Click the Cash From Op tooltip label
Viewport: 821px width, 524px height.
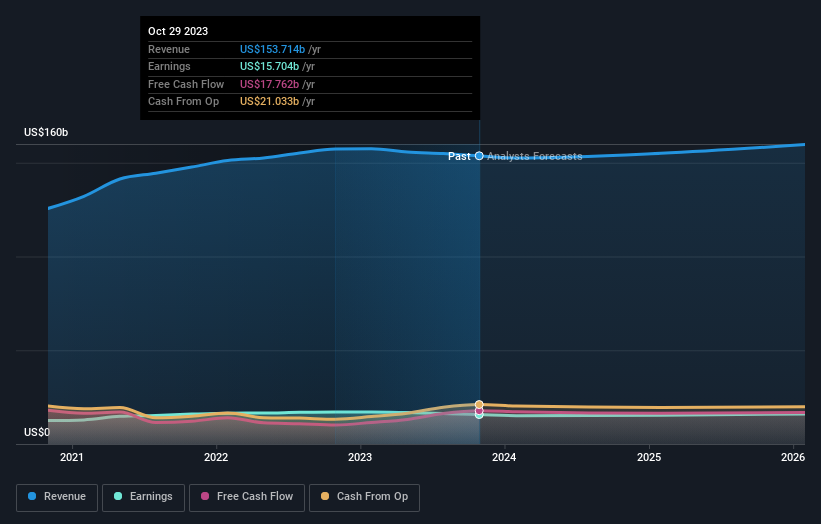pyautogui.click(x=184, y=102)
